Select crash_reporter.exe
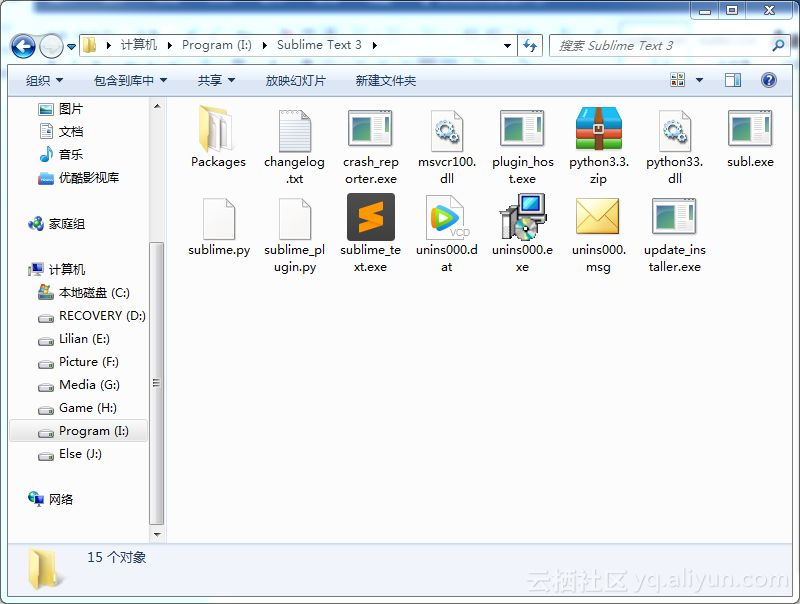Screen dimensions: 800x604 point(370,132)
